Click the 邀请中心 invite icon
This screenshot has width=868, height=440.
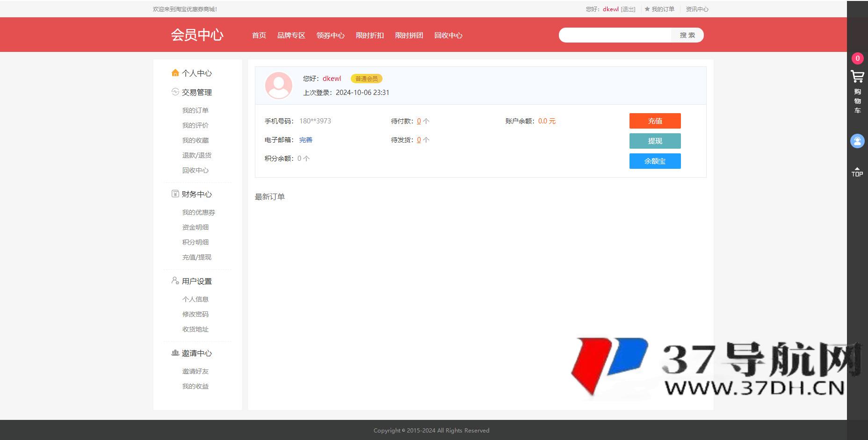point(175,353)
